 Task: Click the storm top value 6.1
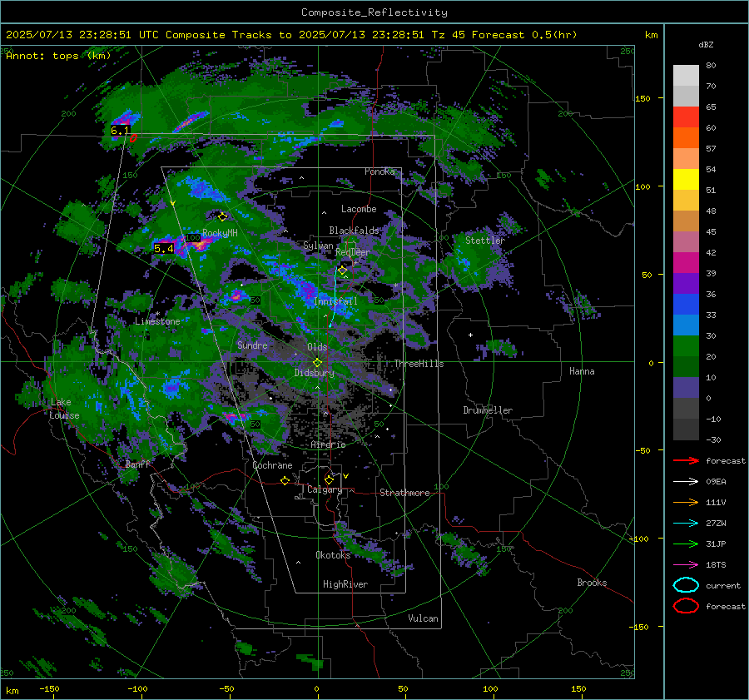click(x=119, y=131)
